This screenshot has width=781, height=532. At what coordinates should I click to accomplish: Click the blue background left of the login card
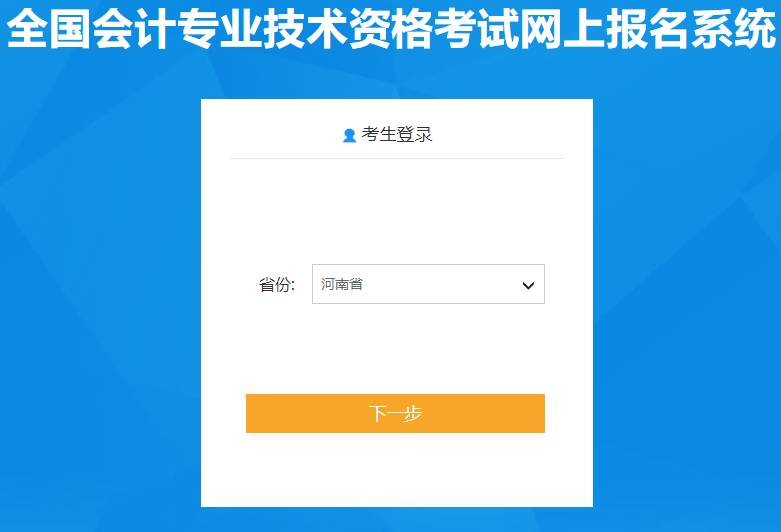[100, 299]
